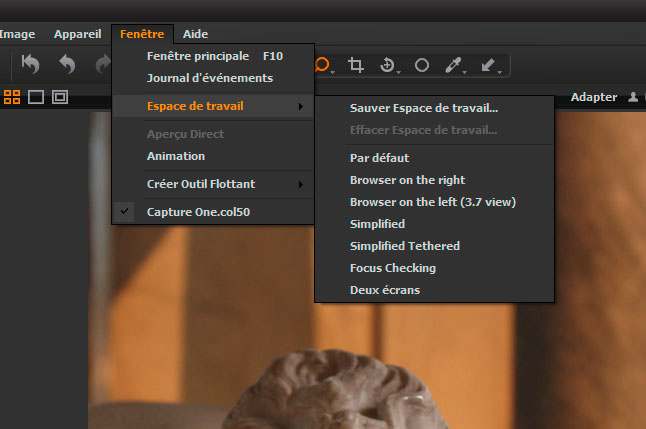Select Focus Checking workspace
Image resolution: width=646 pixels, height=429 pixels.
coord(434,268)
